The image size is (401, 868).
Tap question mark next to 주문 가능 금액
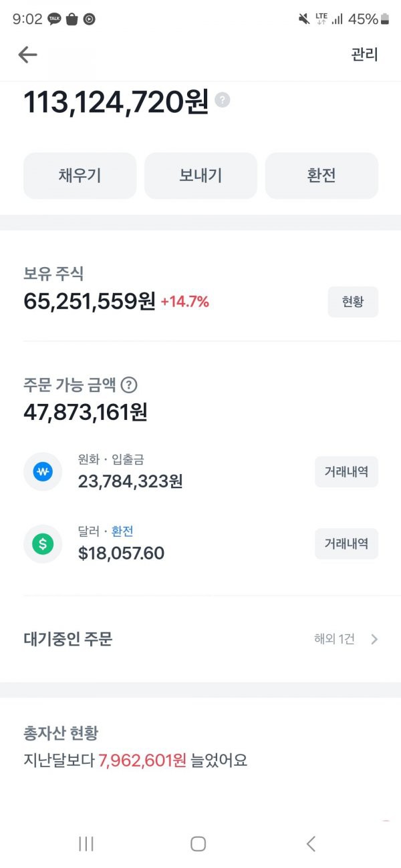coord(130,385)
